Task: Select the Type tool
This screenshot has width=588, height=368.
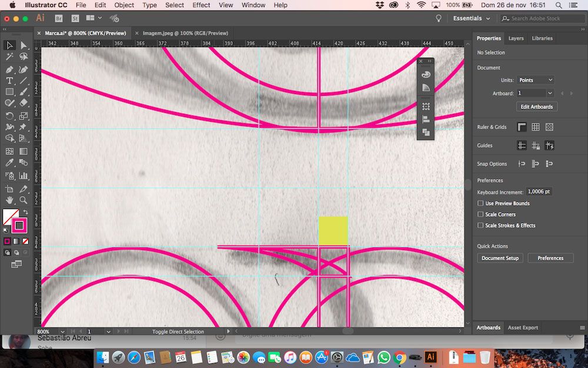Action: pos(9,81)
